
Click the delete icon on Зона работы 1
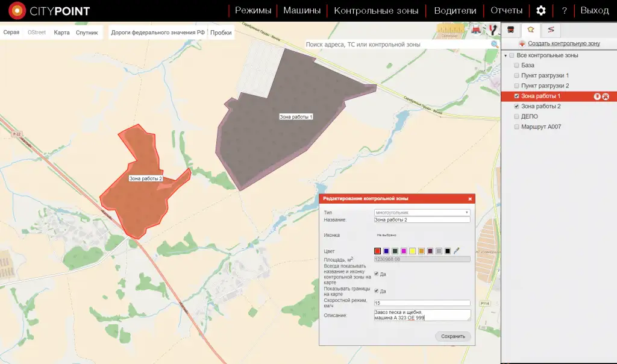click(x=606, y=96)
